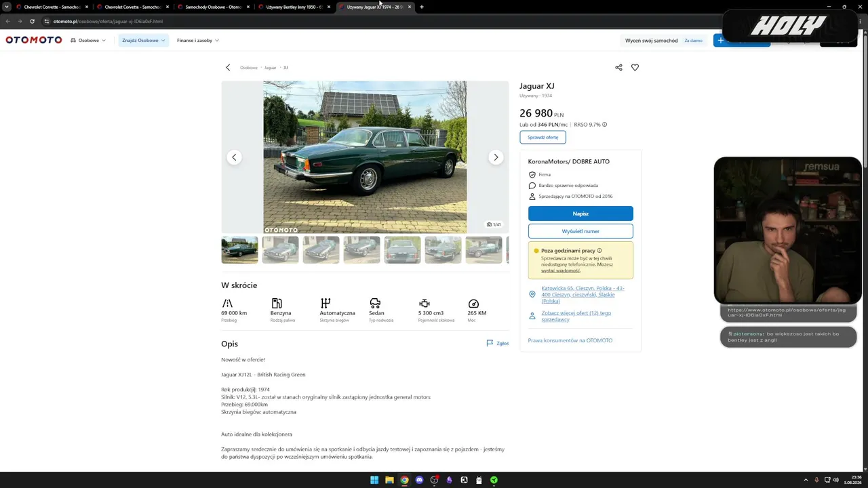The height and width of the screenshot is (488, 868).
Task: Click seller name KoronaMotors/ DOBRE AUTO
Action: tap(569, 161)
